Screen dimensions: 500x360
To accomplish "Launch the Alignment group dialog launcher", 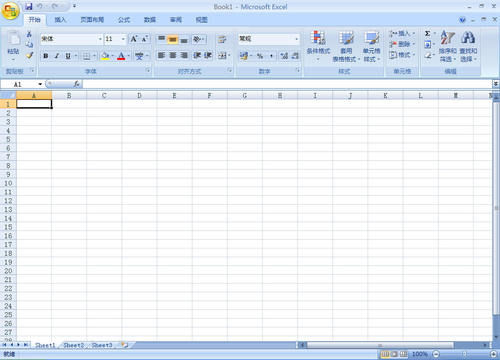I will tap(230, 70).
